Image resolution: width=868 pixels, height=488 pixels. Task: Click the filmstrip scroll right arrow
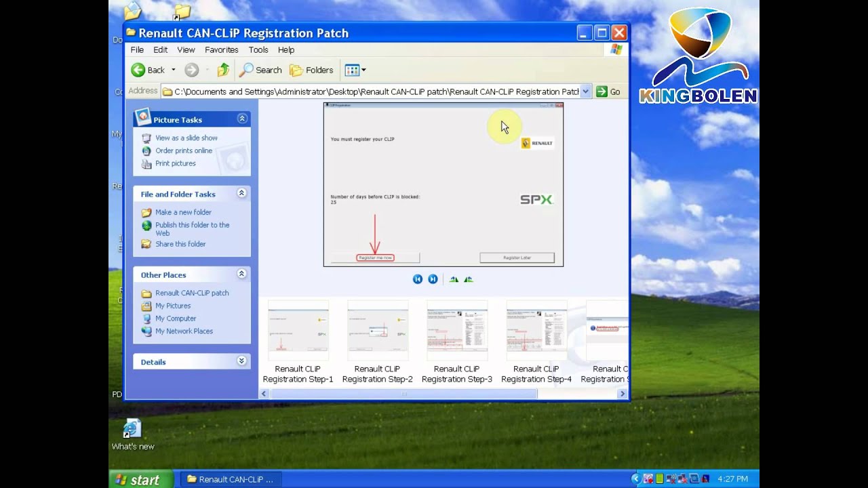tap(622, 394)
